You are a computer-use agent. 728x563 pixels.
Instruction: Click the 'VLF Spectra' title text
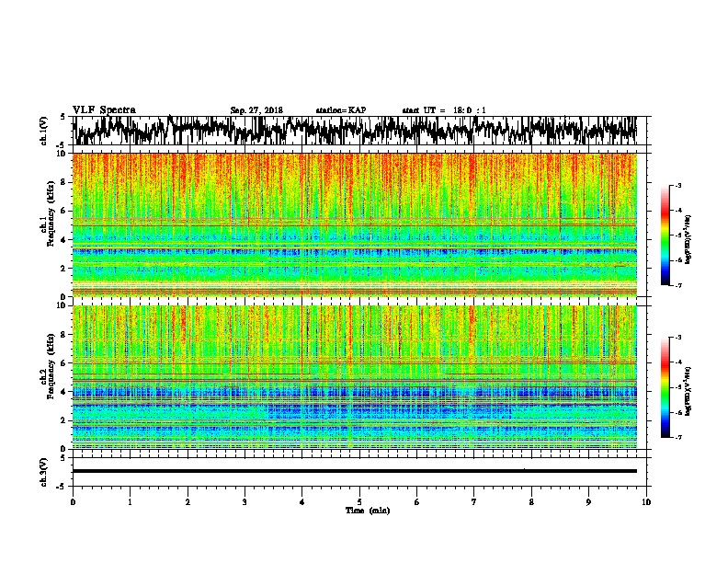click(104, 110)
